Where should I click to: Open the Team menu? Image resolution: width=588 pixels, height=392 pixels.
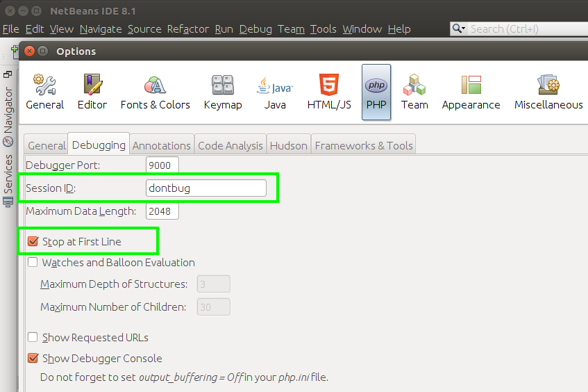(x=291, y=29)
